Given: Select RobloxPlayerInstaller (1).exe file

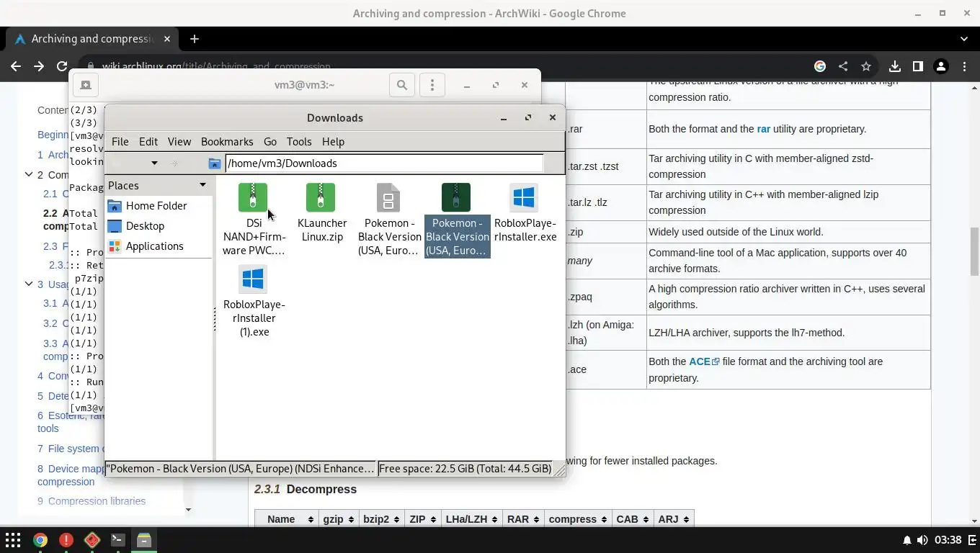Looking at the screenshot, I should click(x=254, y=301).
